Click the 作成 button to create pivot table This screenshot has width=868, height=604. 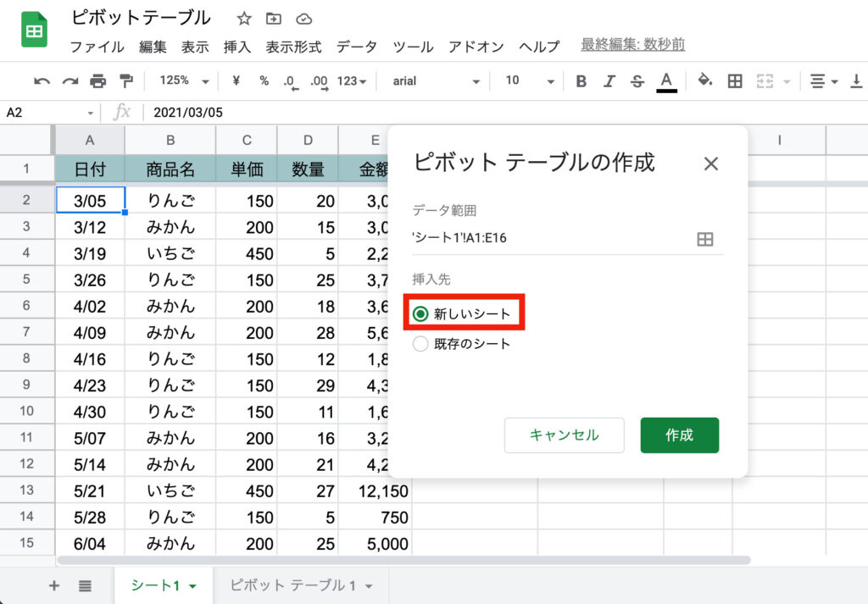point(679,434)
